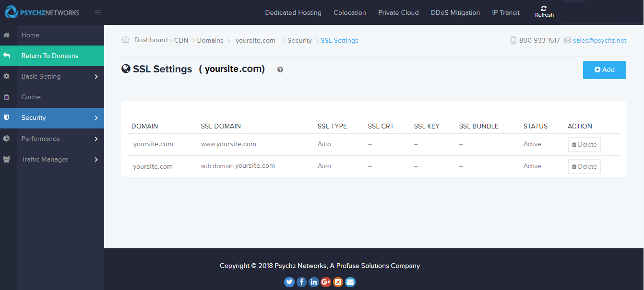Select Dedicated Hosting in the top navigation
This screenshot has width=644, height=290.
click(293, 12)
